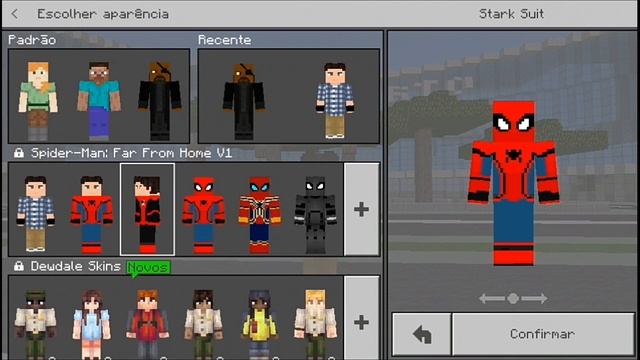This screenshot has width=640, height=360.
Task: Pick the plaid shirt skin under Recente
Action: [335, 101]
